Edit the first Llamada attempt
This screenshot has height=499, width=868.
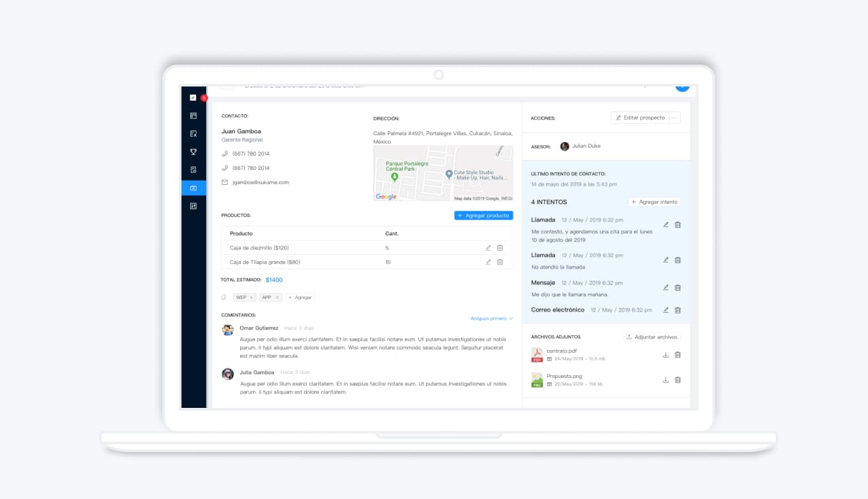666,225
